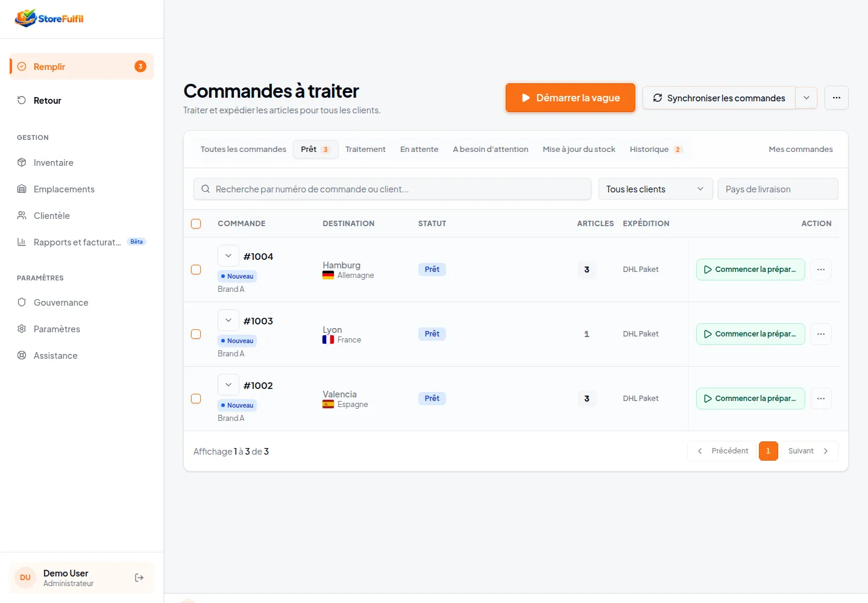This screenshot has height=603, width=868.
Task: Open the Mise à jour du stock tab
Action: click(579, 149)
